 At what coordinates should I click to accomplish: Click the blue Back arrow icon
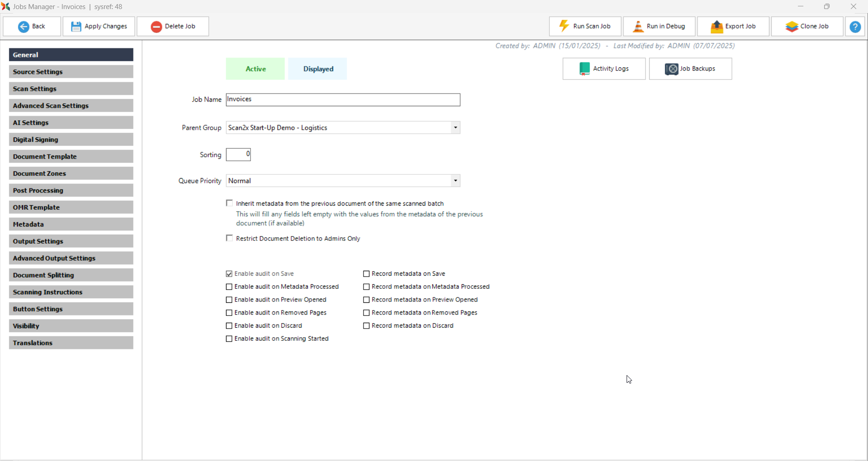(24, 27)
